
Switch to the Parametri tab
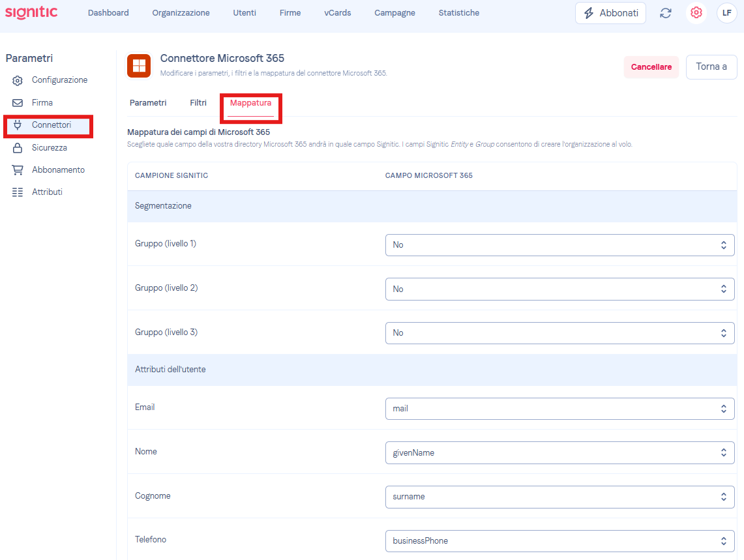[x=148, y=103]
